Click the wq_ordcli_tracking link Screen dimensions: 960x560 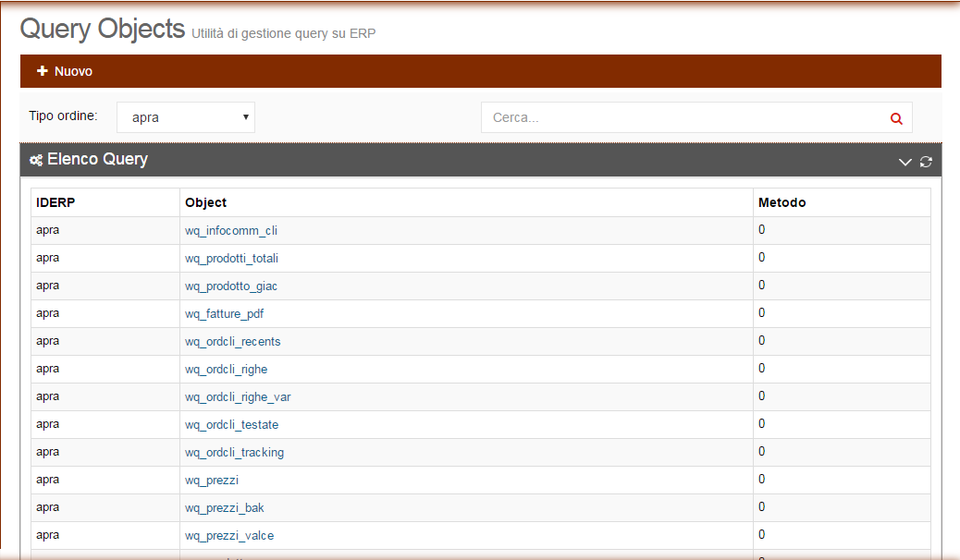[x=234, y=452]
